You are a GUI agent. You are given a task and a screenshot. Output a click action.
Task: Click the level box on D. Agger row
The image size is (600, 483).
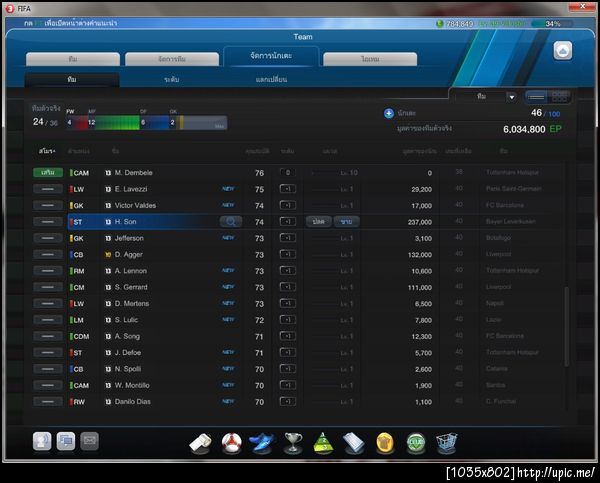pos(288,254)
